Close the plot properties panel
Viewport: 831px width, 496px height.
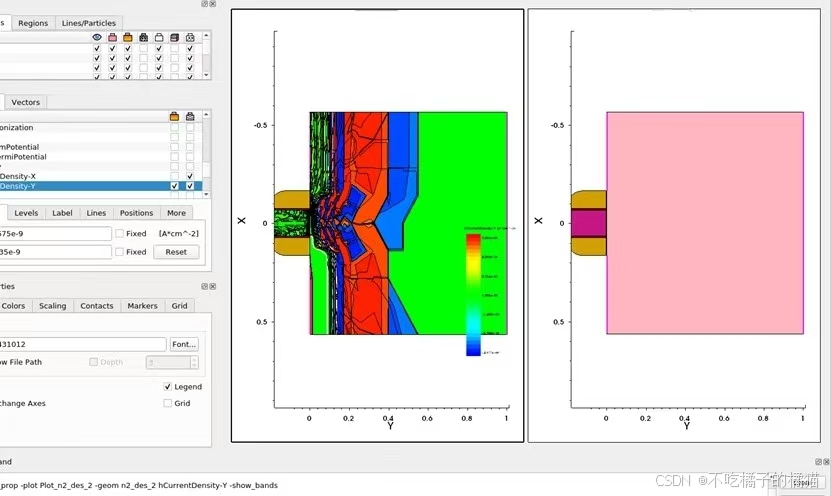213,286
